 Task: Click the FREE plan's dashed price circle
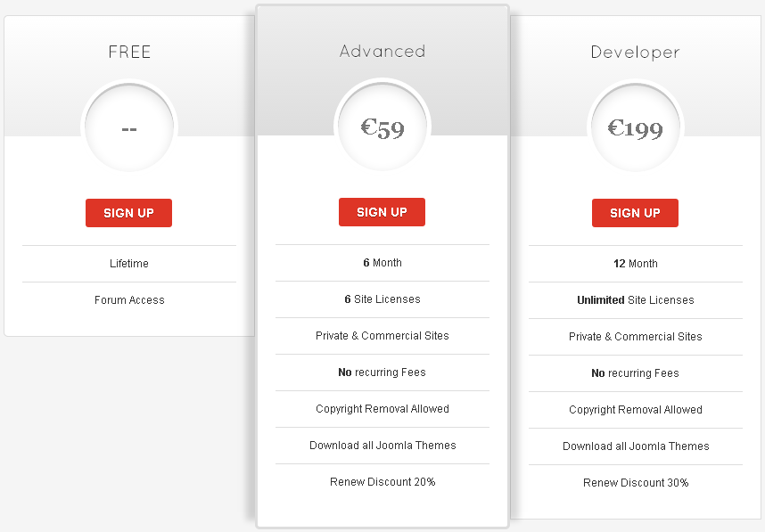(129, 127)
